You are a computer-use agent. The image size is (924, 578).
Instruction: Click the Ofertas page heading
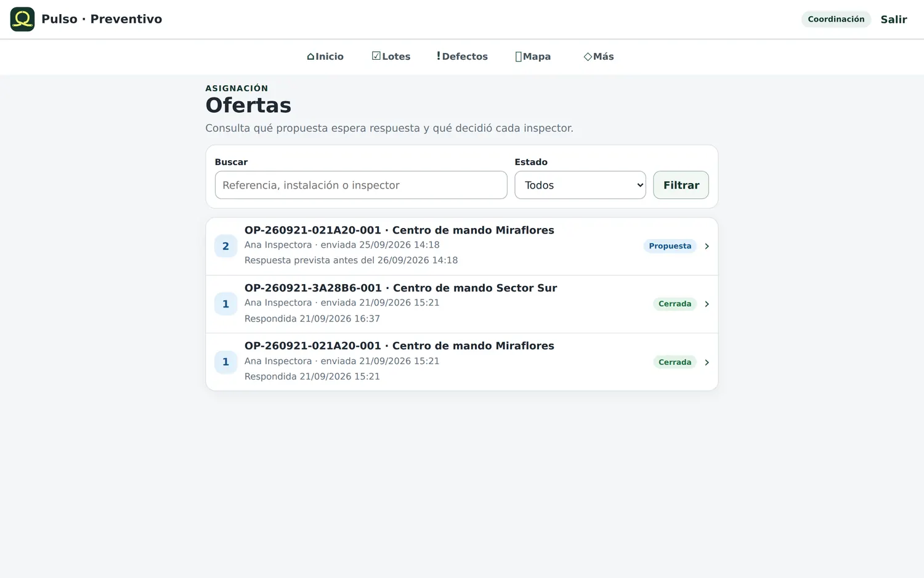tap(248, 105)
